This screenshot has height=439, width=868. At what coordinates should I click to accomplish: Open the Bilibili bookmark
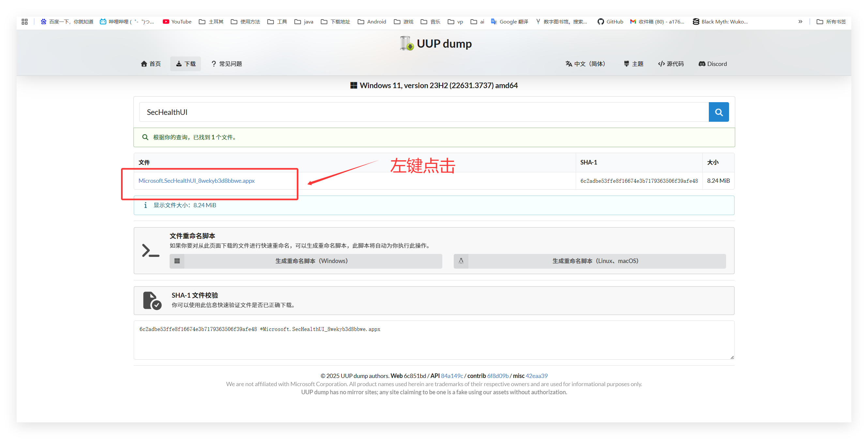[x=127, y=22]
